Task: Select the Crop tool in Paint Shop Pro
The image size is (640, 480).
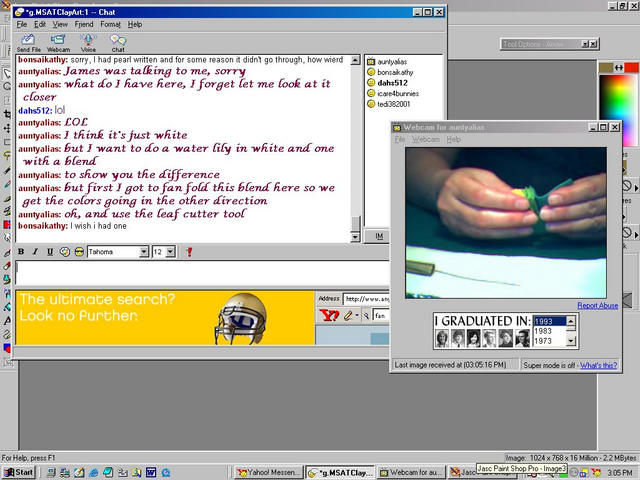Action: point(7,114)
